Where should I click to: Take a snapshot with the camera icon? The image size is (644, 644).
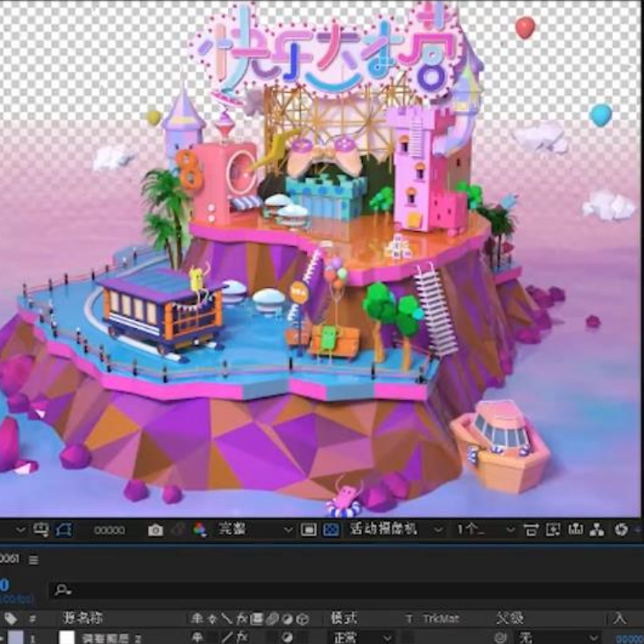[155, 530]
